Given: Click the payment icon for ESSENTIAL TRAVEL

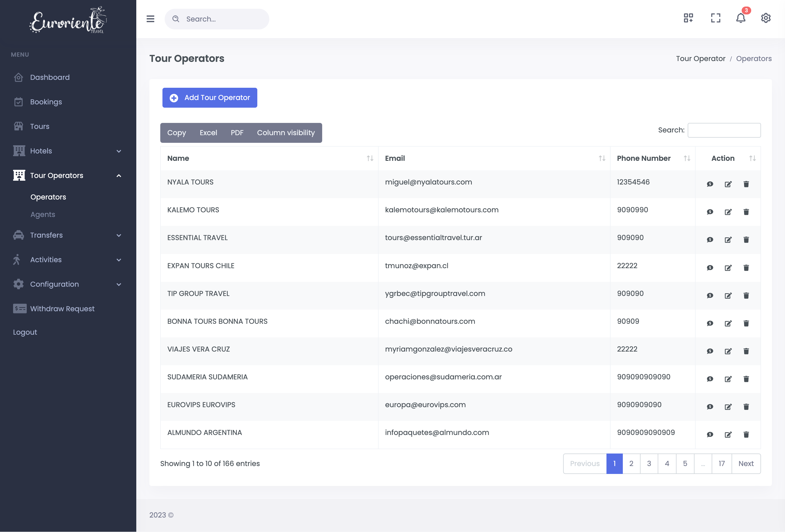Looking at the screenshot, I should (710, 240).
